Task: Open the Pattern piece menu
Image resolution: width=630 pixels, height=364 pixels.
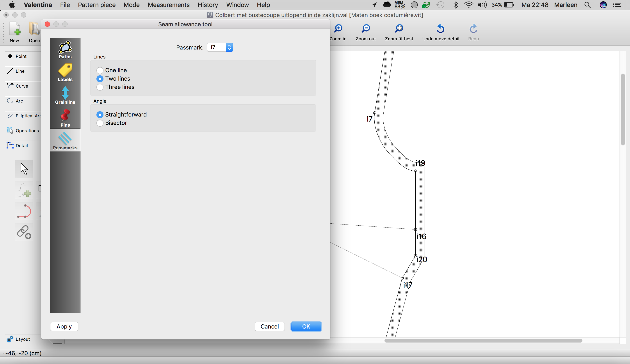Action: click(x=97, y=5)
